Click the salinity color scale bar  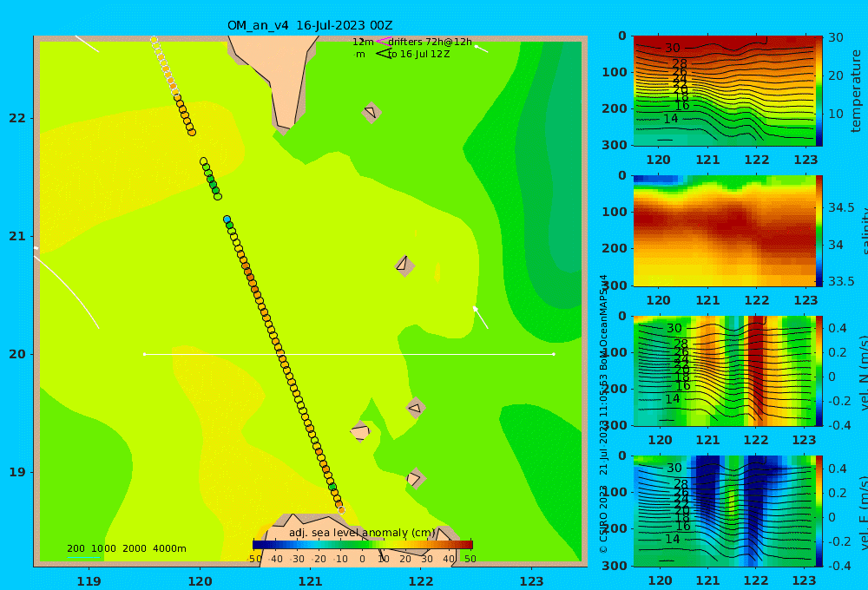tap(819, 231)
